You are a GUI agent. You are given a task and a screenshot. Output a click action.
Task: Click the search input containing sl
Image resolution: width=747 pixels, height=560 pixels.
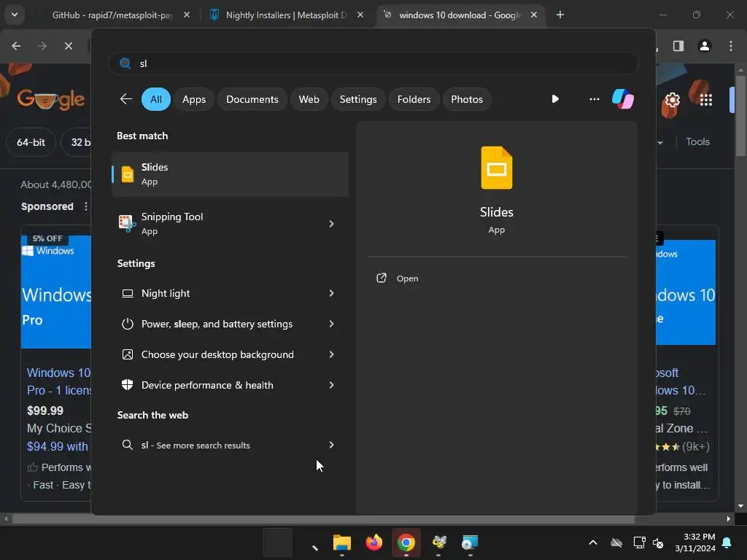click(373, 63)
